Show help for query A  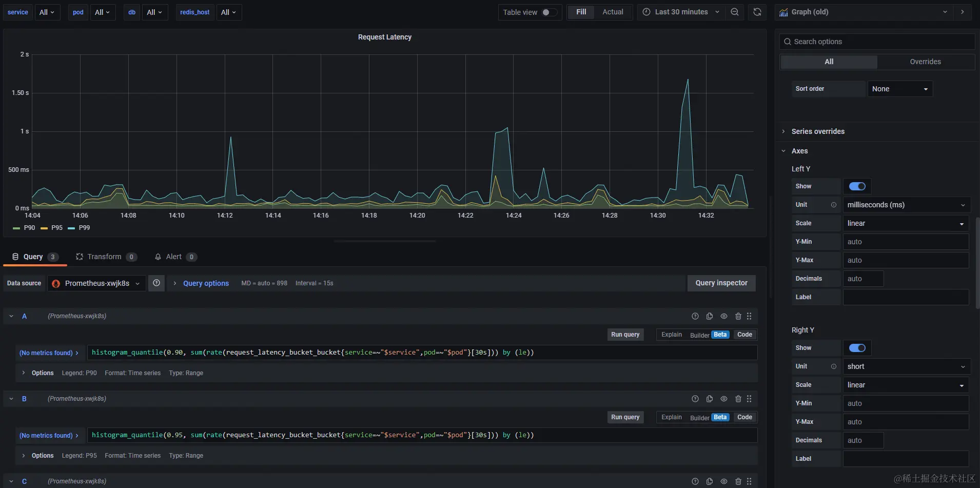[x=695, y=316]
